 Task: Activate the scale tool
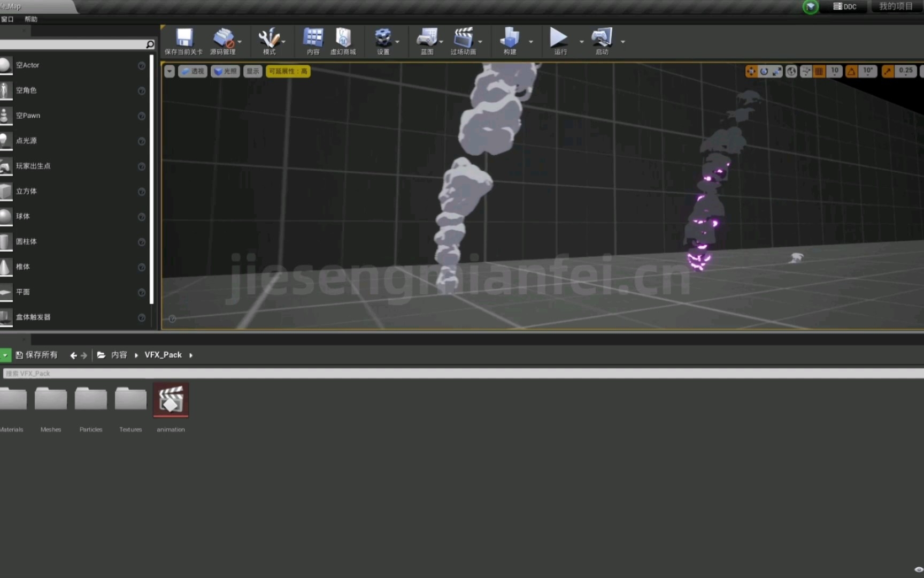pyautogui.click(x=777, y=71)
